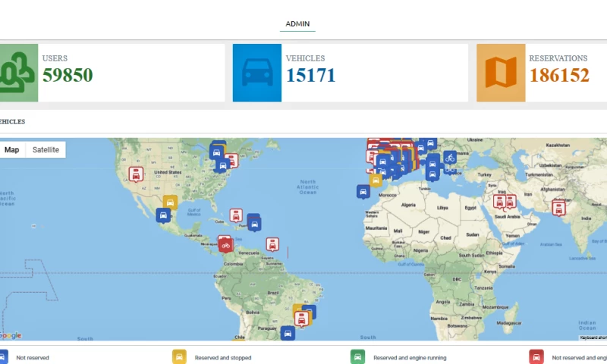Click the red vehicle marker over Cuba

236,215
